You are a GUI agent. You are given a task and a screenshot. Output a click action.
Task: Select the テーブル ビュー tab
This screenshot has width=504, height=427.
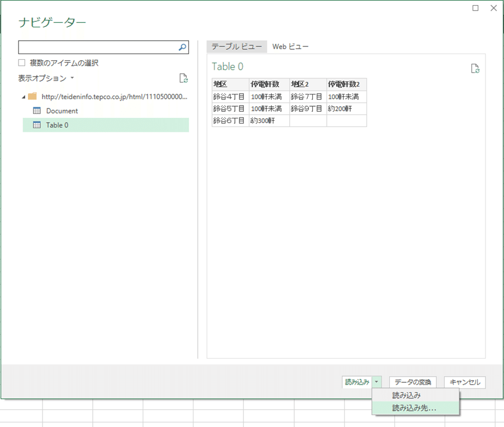click(236, 47)
